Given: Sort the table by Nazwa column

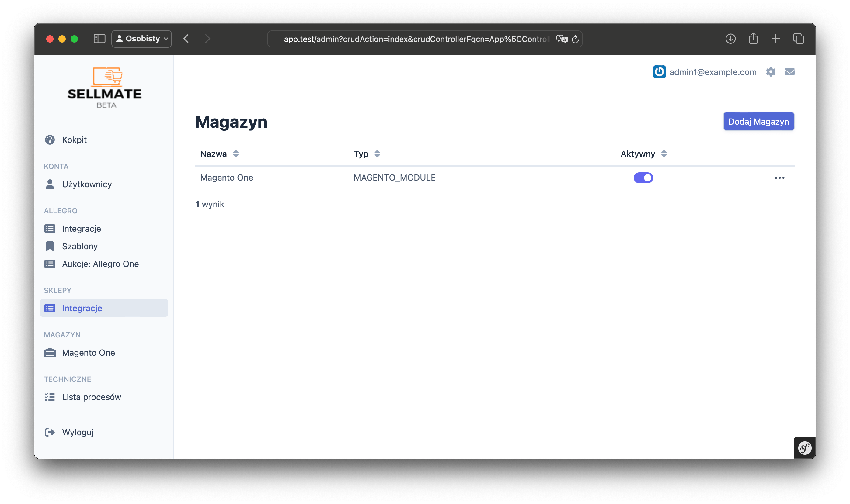Looking at the screenshot, I should click(219, 154).
